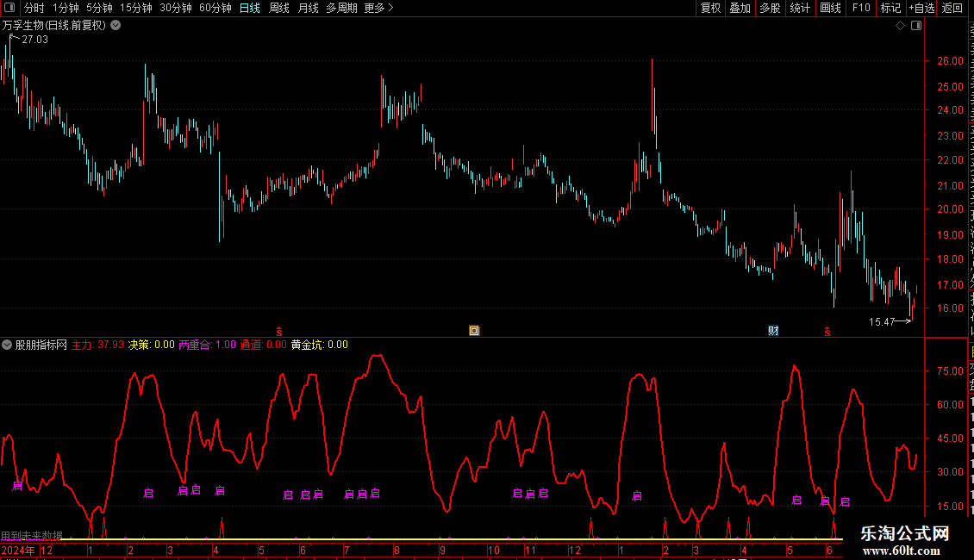Click the 15.47 low price label

(x=882, y=321)
